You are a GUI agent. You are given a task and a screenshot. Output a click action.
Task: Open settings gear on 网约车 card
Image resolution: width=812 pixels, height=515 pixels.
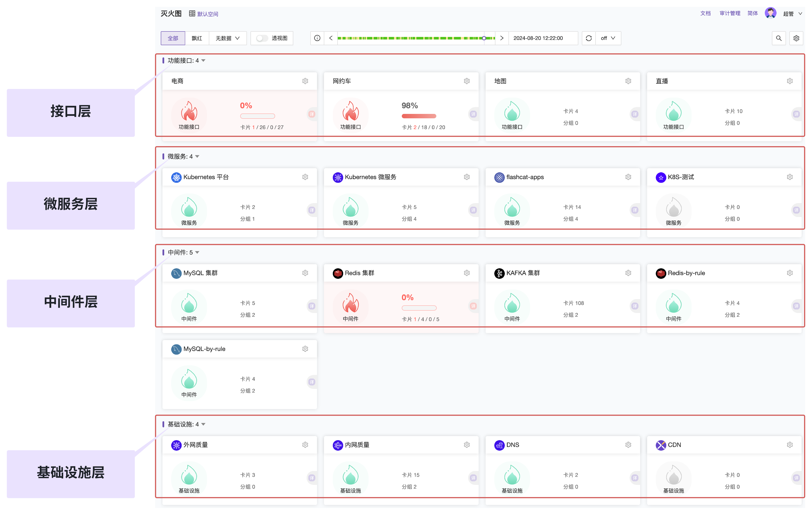[x=467, y=81]
